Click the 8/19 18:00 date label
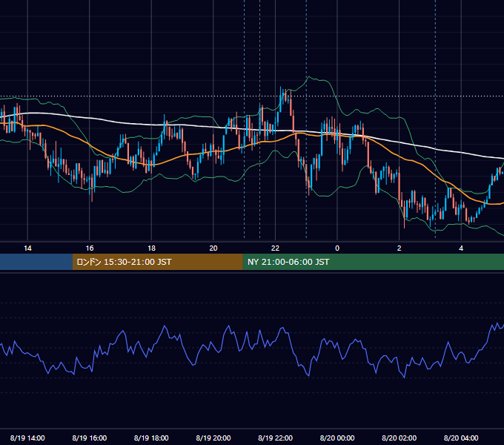The image size is (504, 445). coord(151,438)
